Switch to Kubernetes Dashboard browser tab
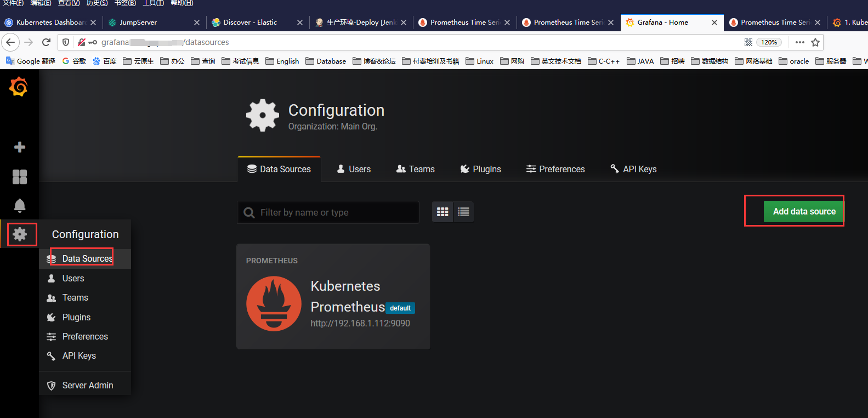The image size is (868, 418). click(50, 22)
